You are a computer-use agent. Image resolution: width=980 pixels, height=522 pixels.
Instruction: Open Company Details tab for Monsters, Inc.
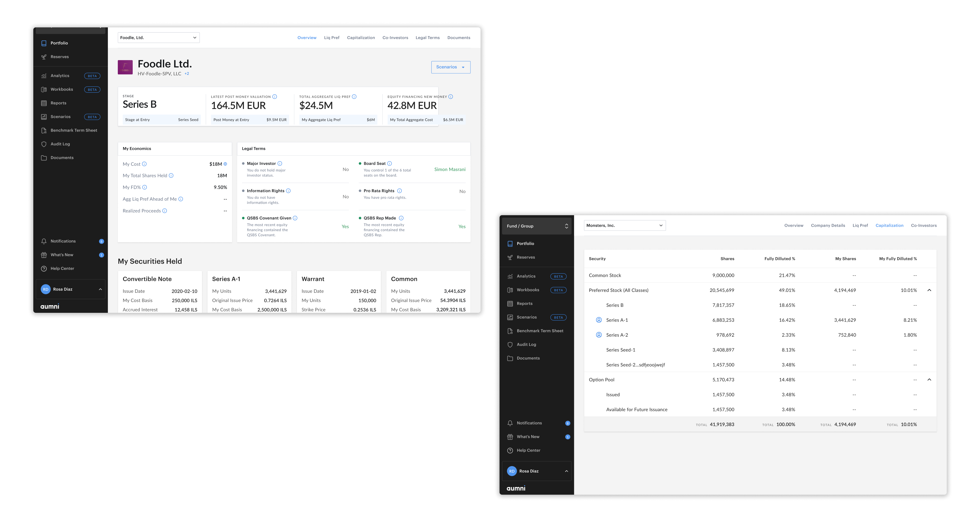coord(828,226)
